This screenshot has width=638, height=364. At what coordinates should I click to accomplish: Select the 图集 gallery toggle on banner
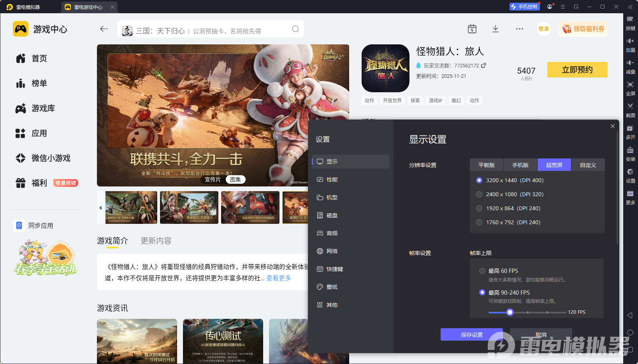point(236,179)
